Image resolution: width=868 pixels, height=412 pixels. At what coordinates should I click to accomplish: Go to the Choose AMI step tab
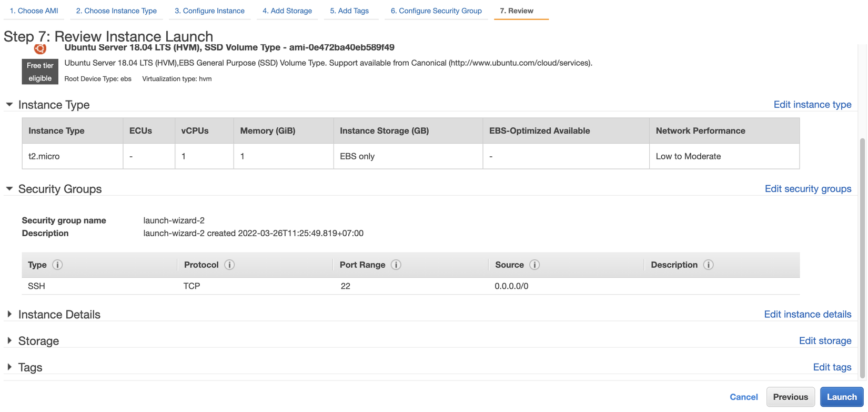(x=34, y=11)
